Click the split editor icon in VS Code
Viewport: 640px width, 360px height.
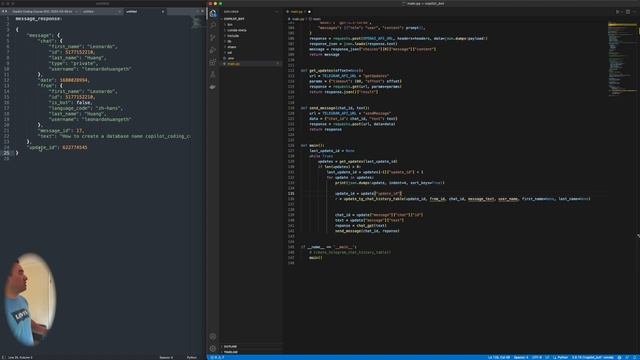628,12
